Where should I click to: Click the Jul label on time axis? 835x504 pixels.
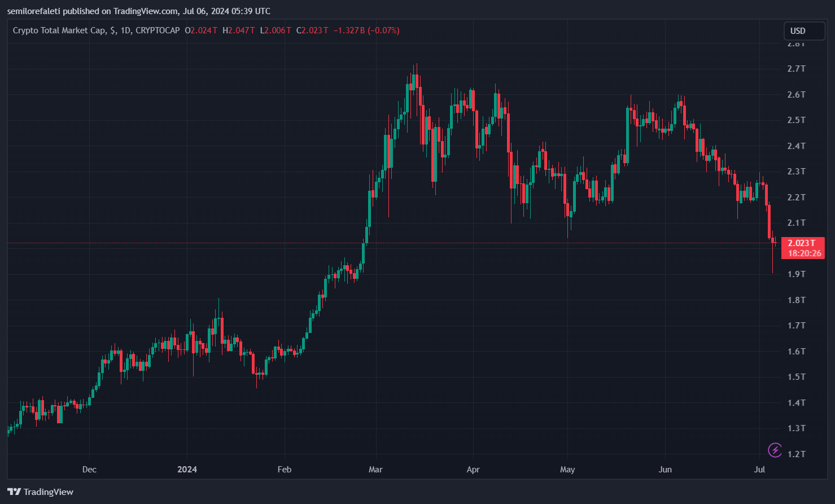coord(759,470)
